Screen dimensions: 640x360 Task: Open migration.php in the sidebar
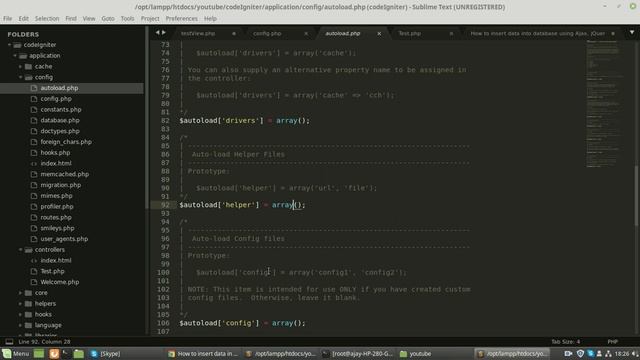(60, 185)
